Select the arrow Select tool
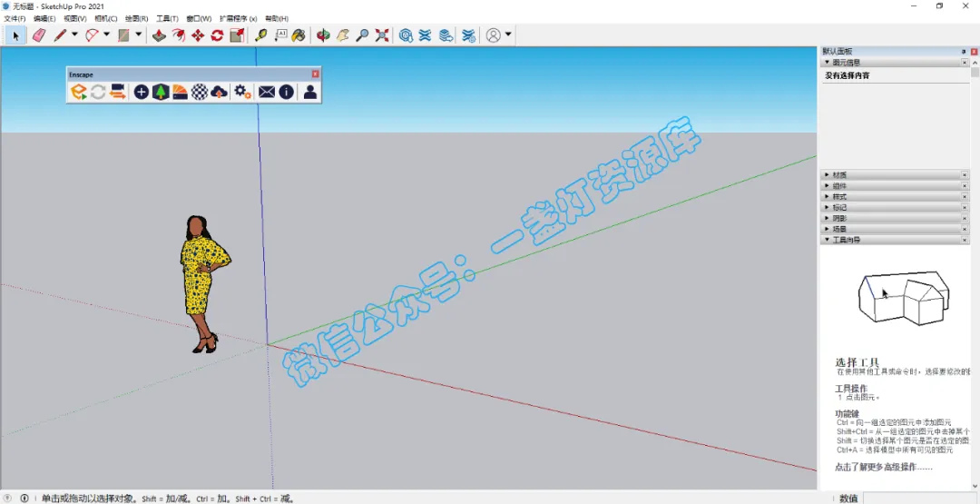This screenshot has width=980, height=504. coord(15,35)
